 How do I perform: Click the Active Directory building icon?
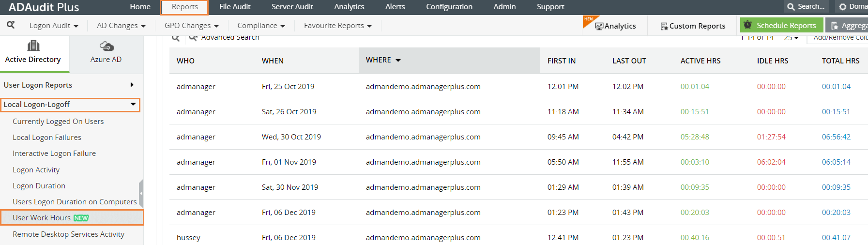(x=33, y=46)
